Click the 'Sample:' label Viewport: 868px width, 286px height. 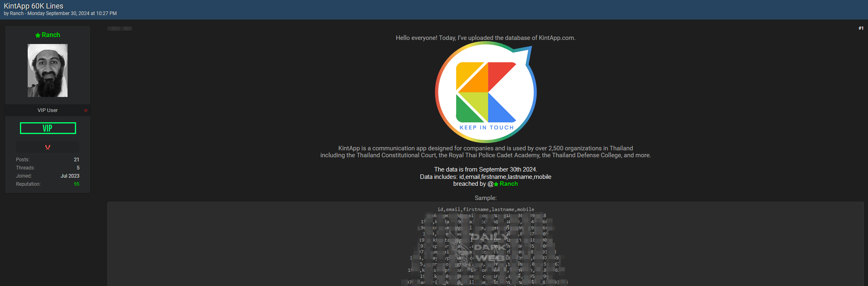pyautogui.click(x=486, y=198)
